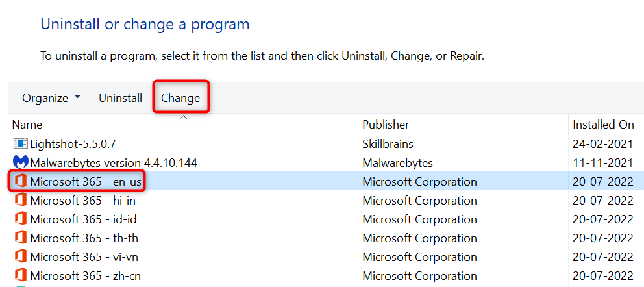Select the Lightshot-5.5.0.7 entry name
This screenshot has width=644, height=287.
(73, 143)
